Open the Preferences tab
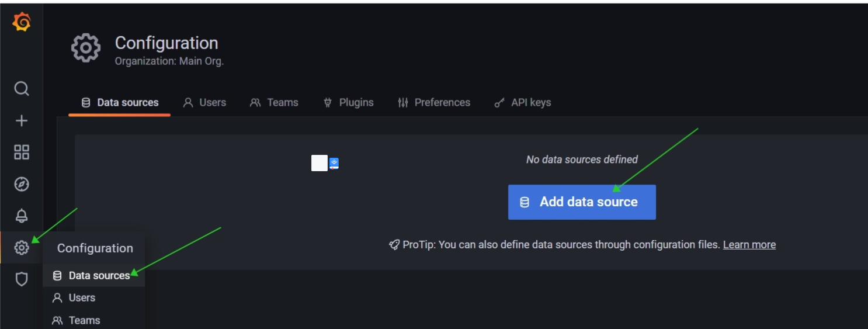Screen dimensions: 868x329 pos(434,103)
